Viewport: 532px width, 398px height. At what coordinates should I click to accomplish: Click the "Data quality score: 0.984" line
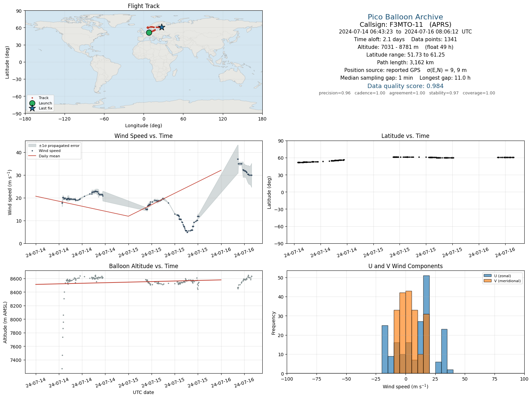405,86
